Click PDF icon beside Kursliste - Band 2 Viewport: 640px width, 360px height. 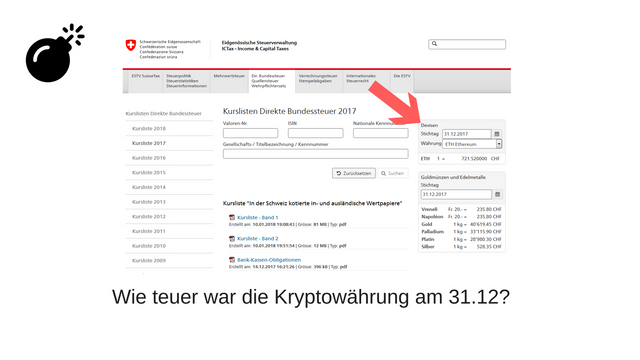pyautogui.click(x=232, y=238)
